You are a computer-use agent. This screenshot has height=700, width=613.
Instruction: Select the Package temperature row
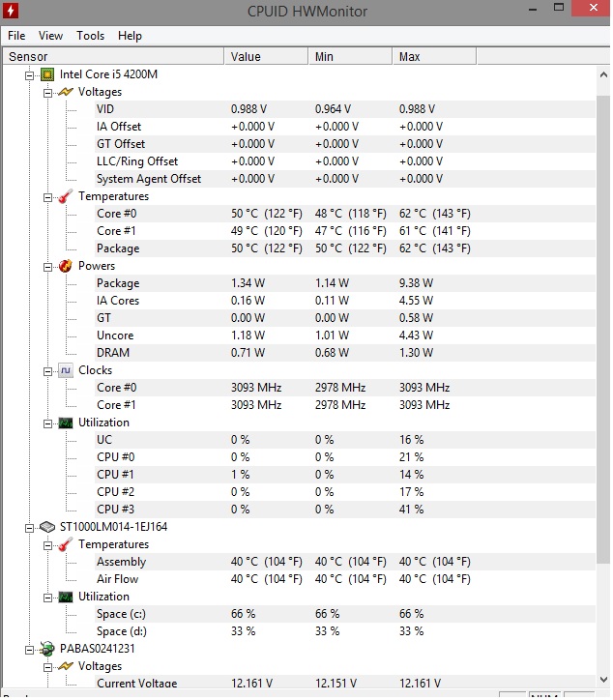tap(118, 248)
